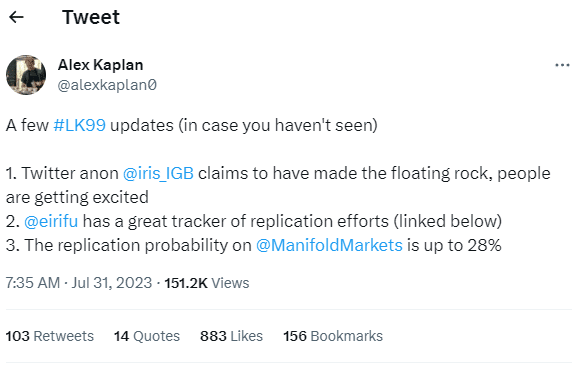Click the 'A few updates' opening line
The height and width of the screenshot is (371, 588).
click(192, 125)
